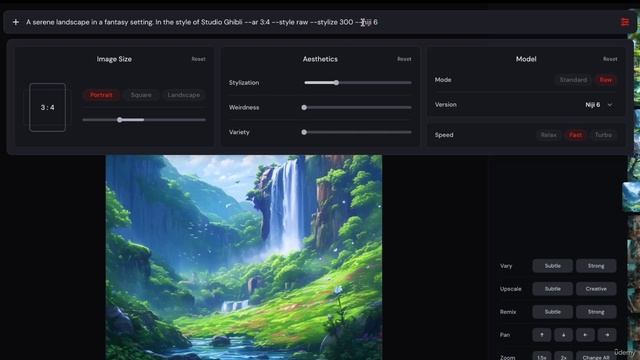Click the Weirdness slider handle

pyautogui.click(x=304, y=107)
